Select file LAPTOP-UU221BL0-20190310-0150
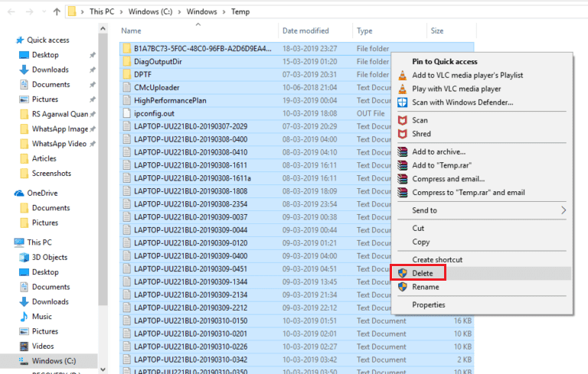This screenshot has width=588, height=374. [191, 320]
